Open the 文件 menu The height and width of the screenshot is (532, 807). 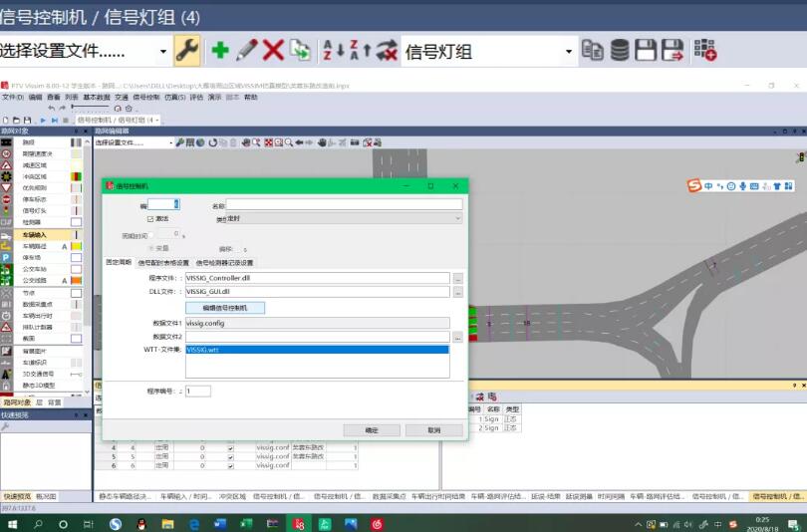pyautogui.click(x=13, y=97)
